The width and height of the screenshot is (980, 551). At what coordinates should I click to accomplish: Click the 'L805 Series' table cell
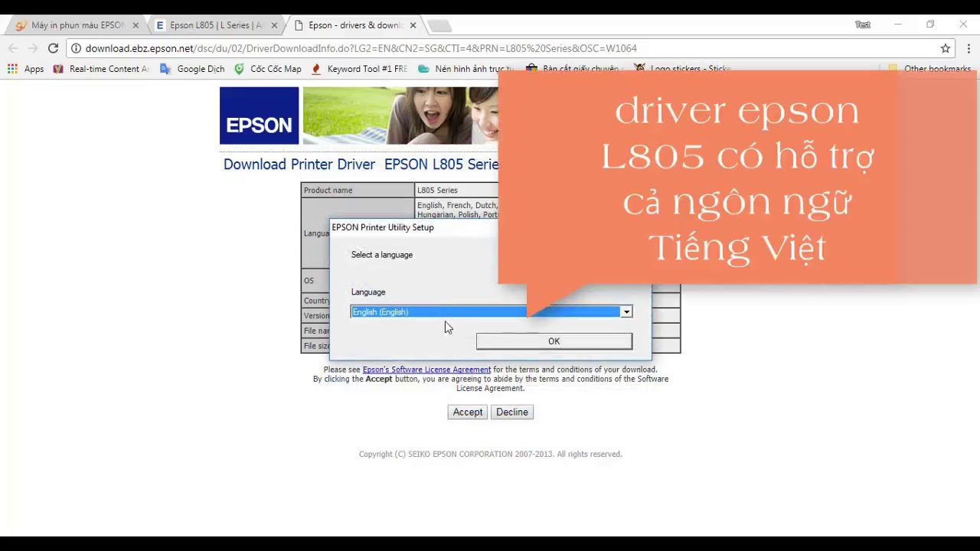pyautogui.click(x=456, y=190)
